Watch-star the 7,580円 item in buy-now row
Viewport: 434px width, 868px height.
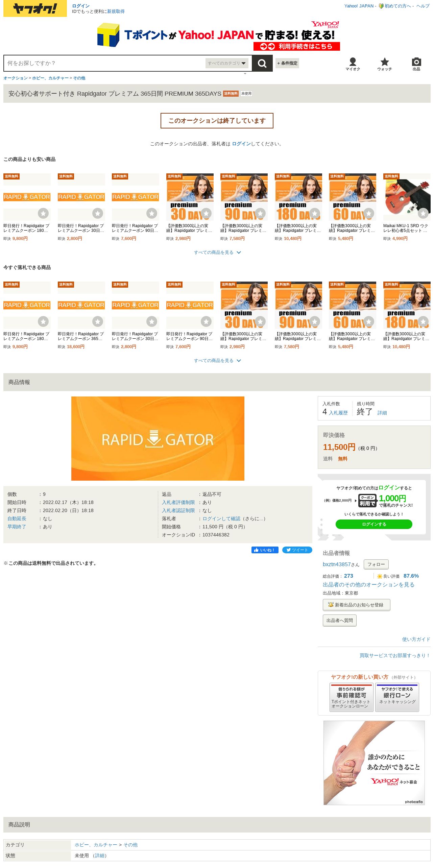[315, 321]
